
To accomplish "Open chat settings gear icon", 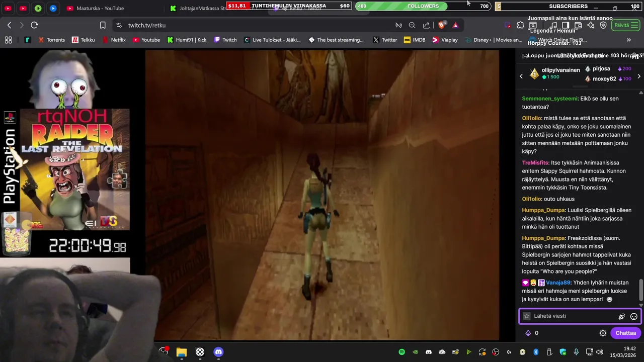I will tap(603, 333).
